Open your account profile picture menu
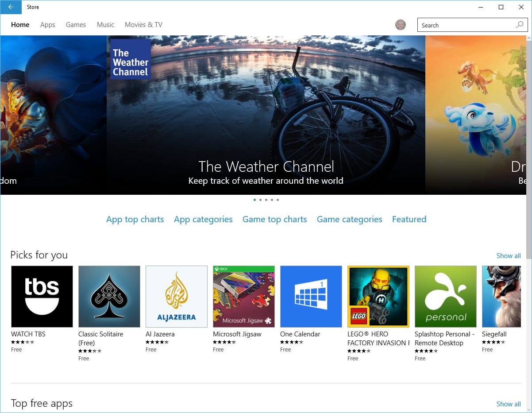 tap(401, 25)
